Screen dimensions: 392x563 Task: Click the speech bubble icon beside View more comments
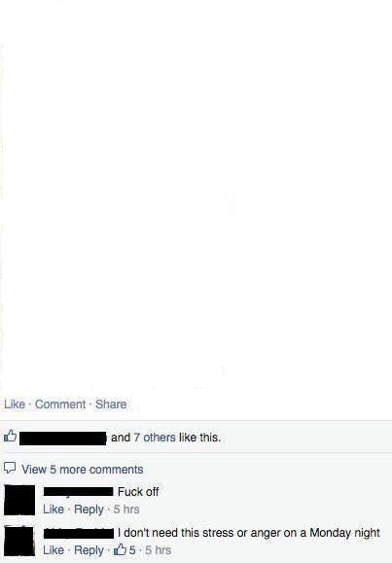[10, 468]
